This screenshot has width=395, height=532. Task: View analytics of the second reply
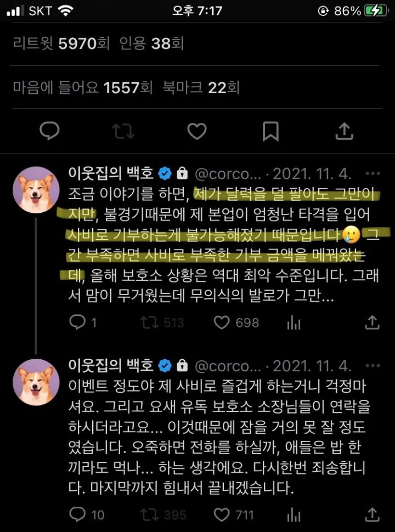pos(294,515)
